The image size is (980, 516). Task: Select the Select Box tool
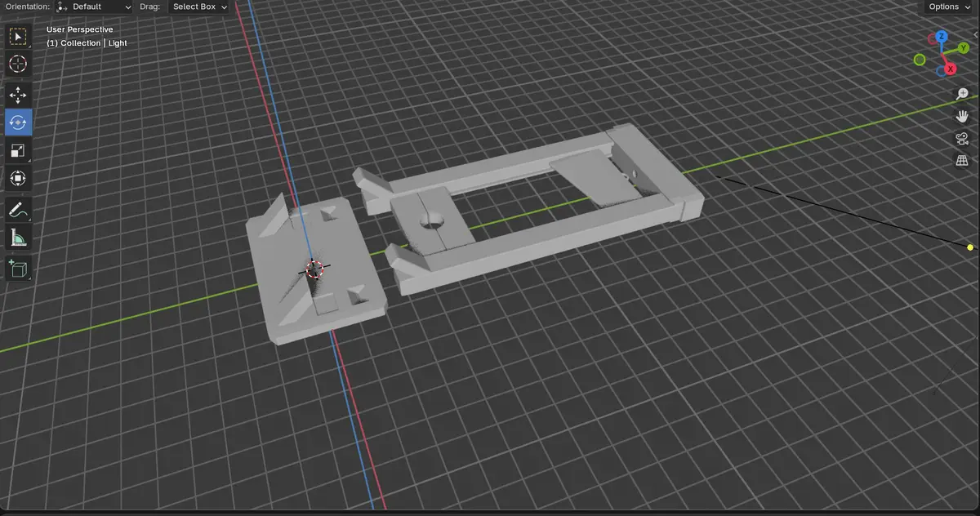tap(18, 37)
